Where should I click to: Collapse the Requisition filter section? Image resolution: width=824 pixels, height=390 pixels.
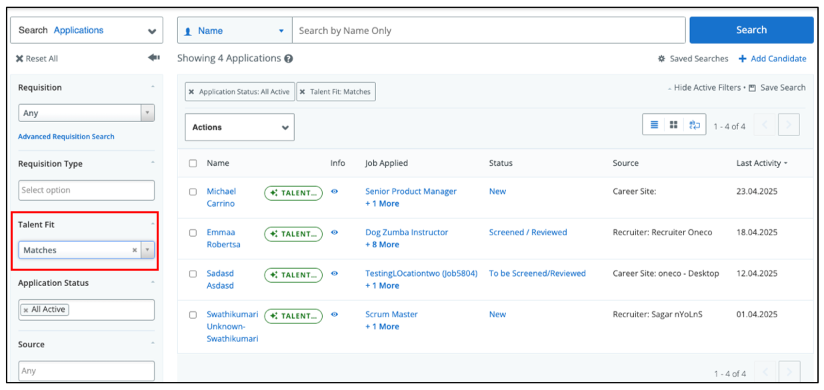152,86
